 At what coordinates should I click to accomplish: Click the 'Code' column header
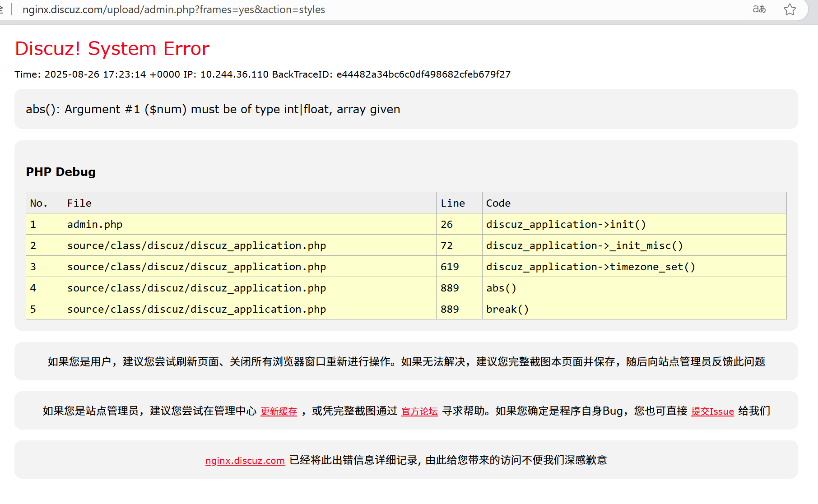click(634, 203)
